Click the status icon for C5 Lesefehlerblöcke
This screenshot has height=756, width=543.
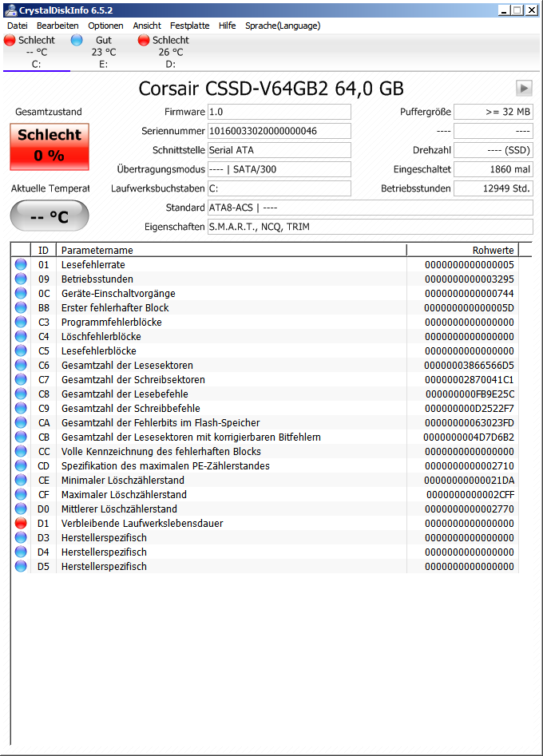pos(21,350)
